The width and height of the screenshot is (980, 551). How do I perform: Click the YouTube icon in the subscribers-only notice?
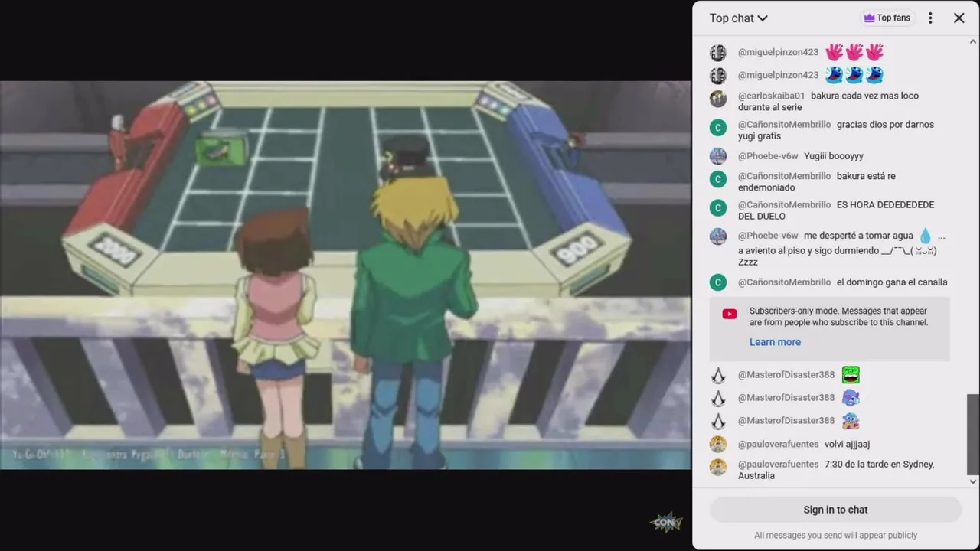[730, 314]
